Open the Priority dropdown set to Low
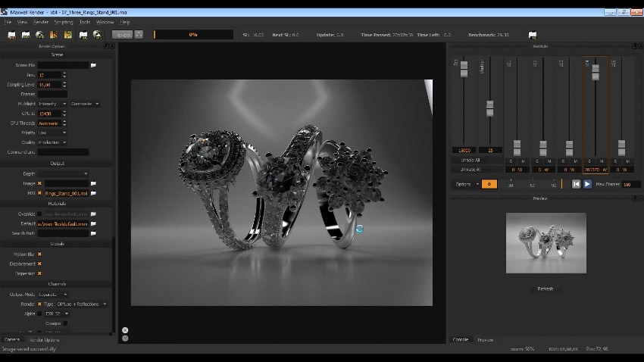 pos(53,133)
